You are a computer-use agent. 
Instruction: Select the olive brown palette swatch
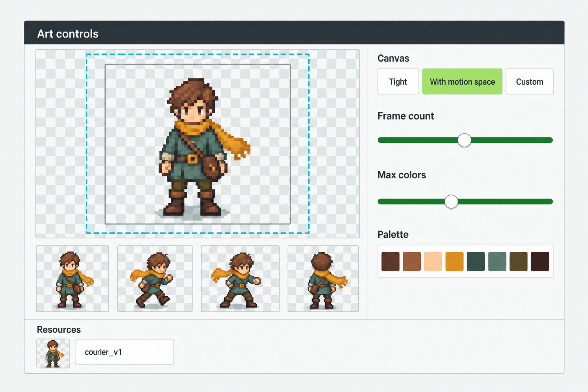tap(519, 261)
